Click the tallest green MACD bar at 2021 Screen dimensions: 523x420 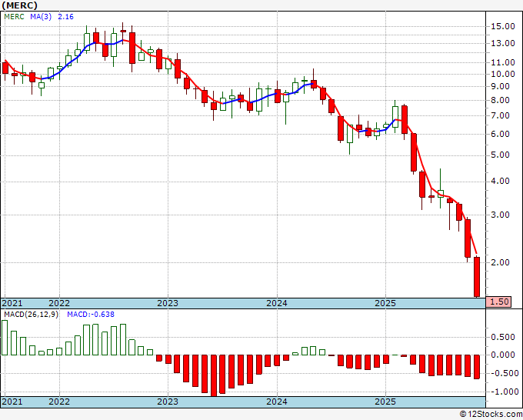coord(5,338)
